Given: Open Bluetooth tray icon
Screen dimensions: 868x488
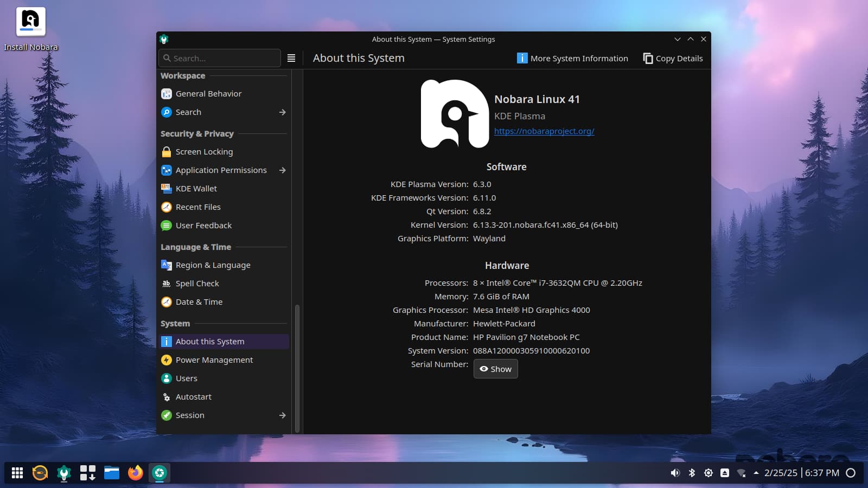Looking at the screenshot, I should tap(692, 473).
